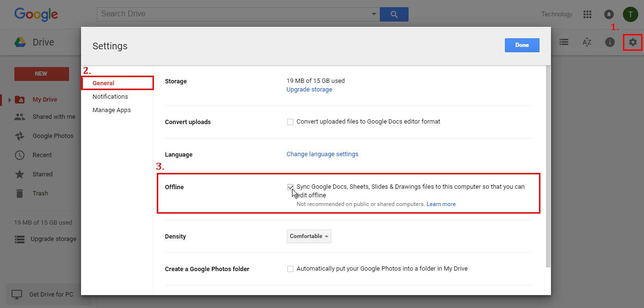Select the Notifications settings tab
Viewport: 644px width, 308px height.
(110, 96)
